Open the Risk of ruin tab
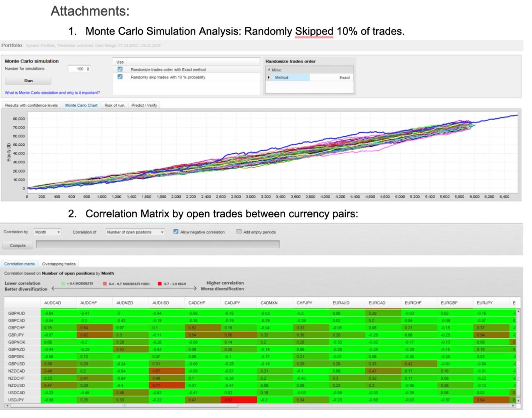Screen dimensions: 532x418 pos(114,105)
